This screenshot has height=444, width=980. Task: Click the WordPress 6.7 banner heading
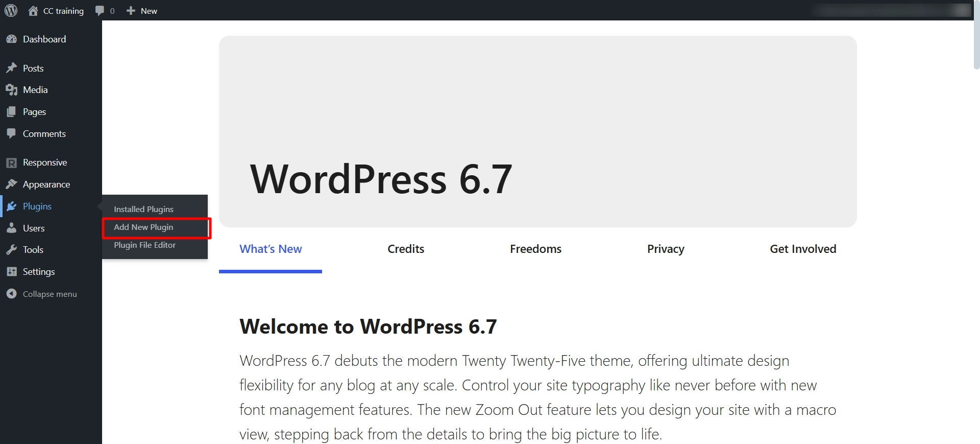coord(381,179)
